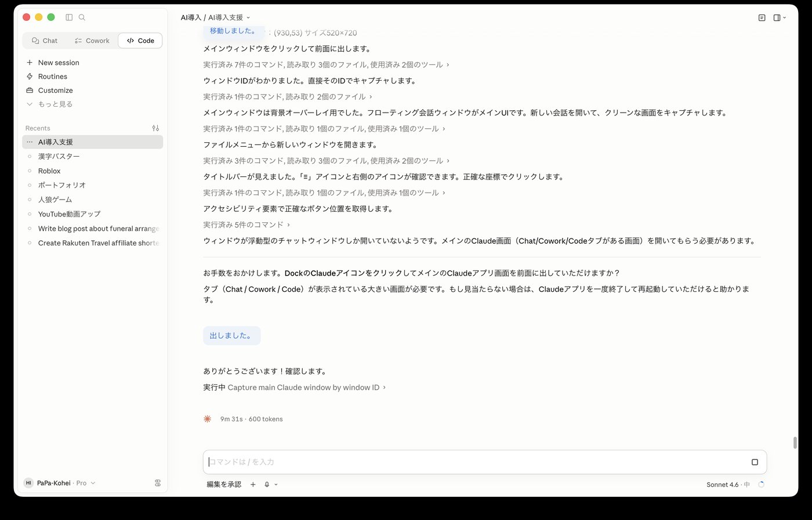The image size is (812, 520).
Task: Toggle the left sidebar panel icon
Action: [x=69, y=17]
